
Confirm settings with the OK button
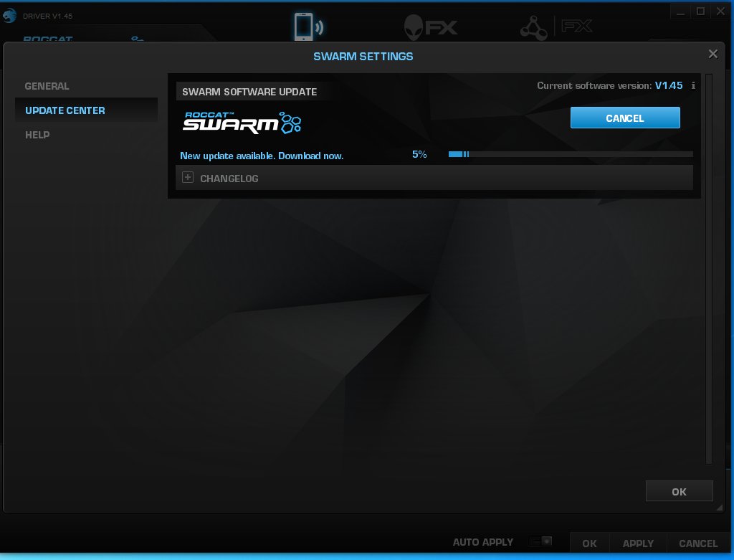[x=679, y=491]
